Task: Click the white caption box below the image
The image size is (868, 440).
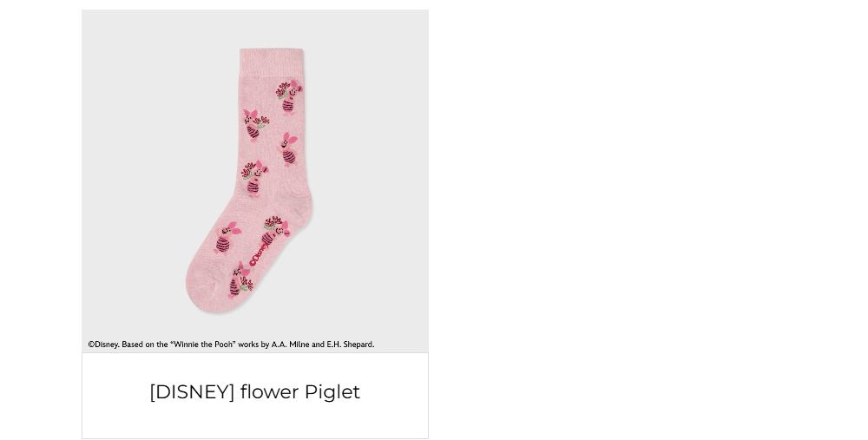Action: (x=254, y=396)
